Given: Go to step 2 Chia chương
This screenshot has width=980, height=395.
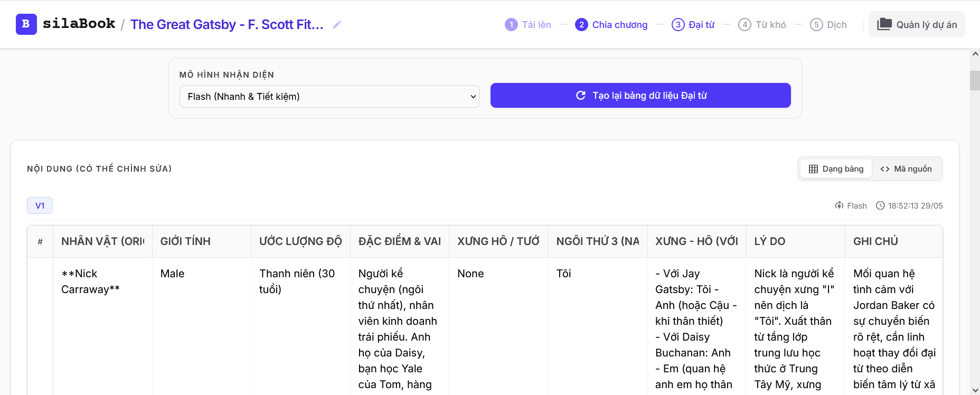Looking at the screenshot, I should [x=611, y=24].
